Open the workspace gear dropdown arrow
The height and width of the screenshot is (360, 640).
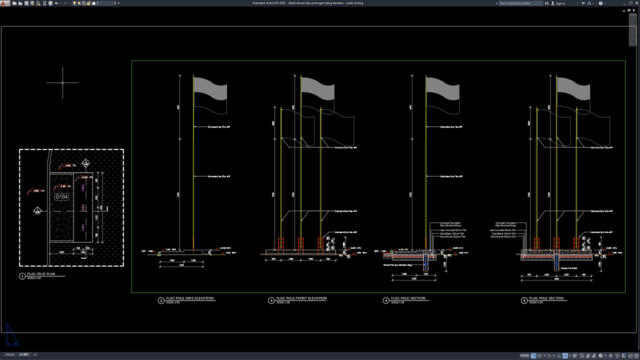click(x=606, y=356)
